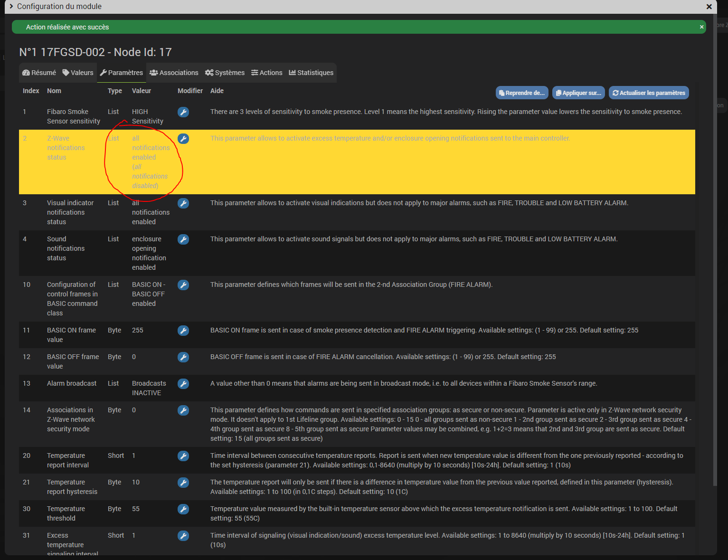
Task: Open the Statistiques tab
Action: coord(311,73)
